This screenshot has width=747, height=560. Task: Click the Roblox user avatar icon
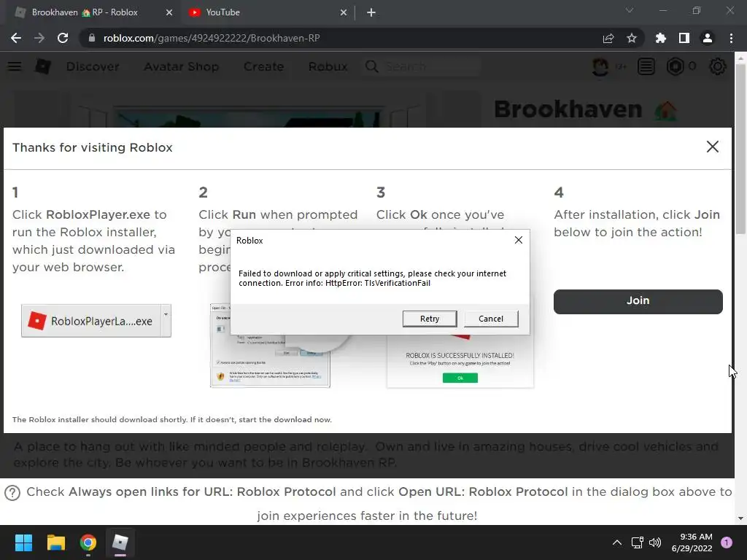(x=600, y=66)
